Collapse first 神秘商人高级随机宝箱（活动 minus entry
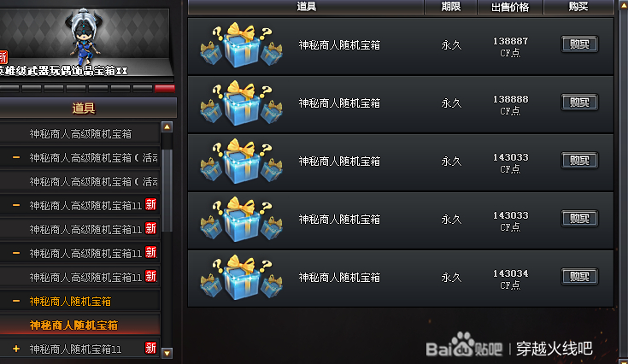This screenshot has width=628, height=364. point(16,158)
